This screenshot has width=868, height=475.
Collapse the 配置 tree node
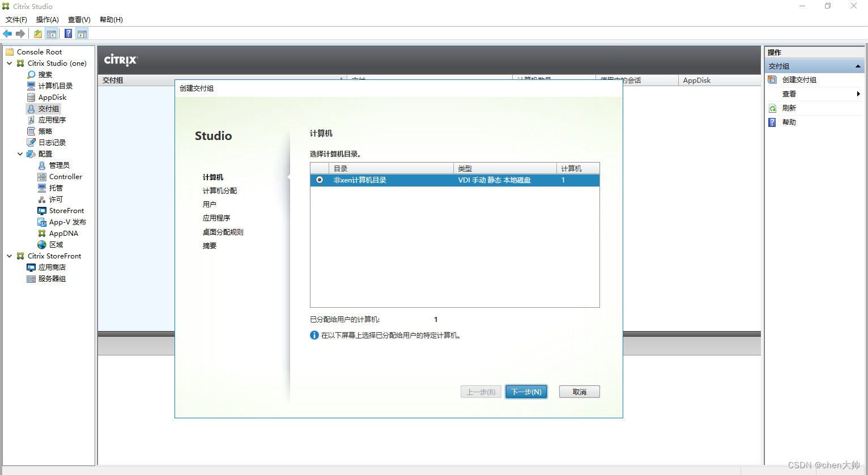pyautogui.click(x=20, y=154)
